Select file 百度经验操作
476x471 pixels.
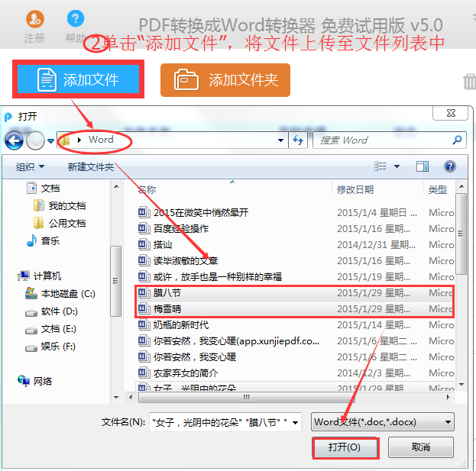click(181, 229)
